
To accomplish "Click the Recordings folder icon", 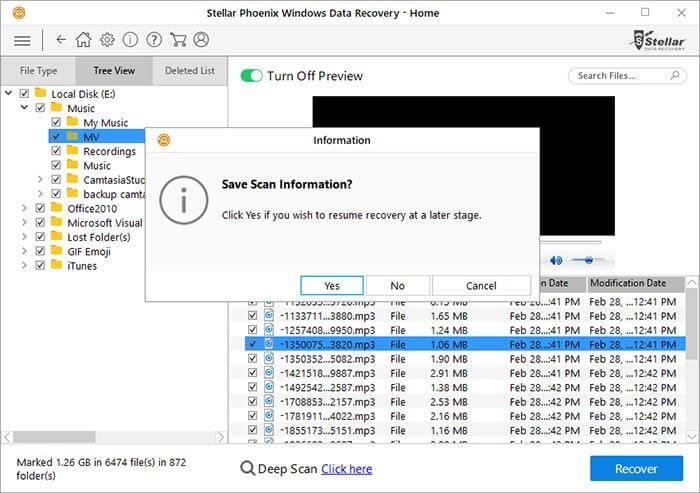I will tap(72, 150).
